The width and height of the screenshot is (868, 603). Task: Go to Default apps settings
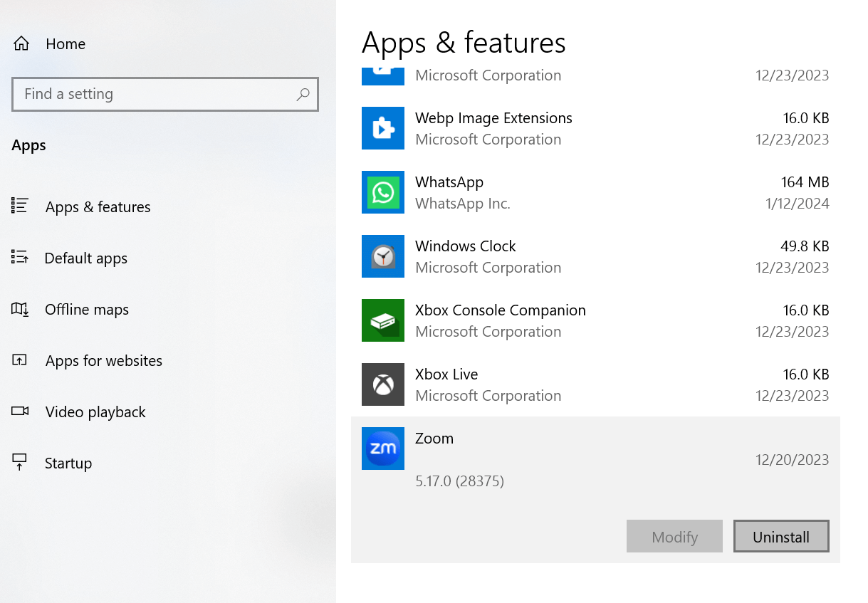[x=85, y=258]
